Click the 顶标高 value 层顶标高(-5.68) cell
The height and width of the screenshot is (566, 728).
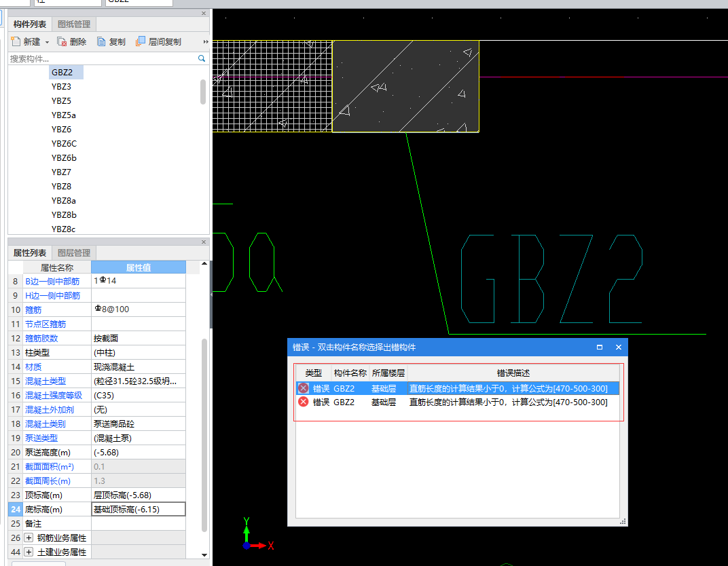tap(139, 495)
